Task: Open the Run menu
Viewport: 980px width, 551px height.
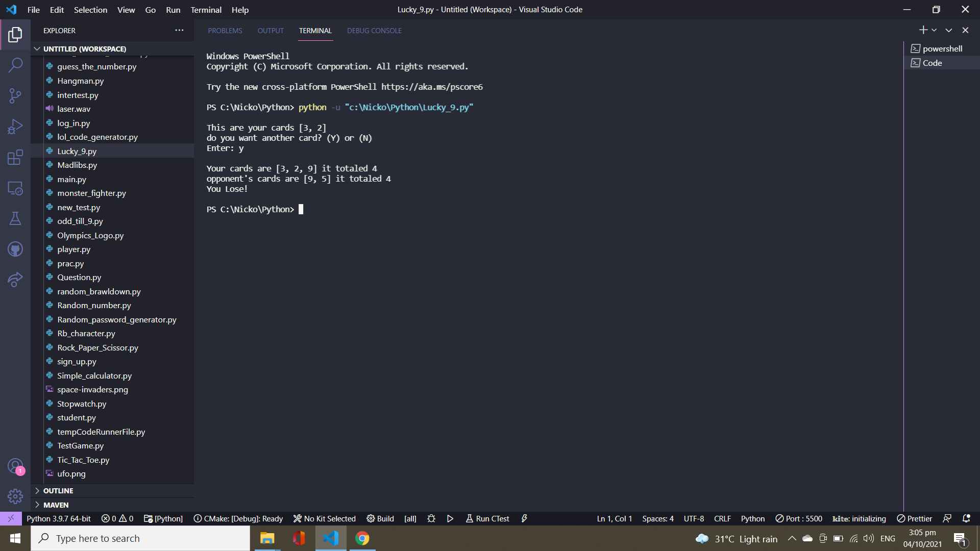Action: [x=173, y=10]
